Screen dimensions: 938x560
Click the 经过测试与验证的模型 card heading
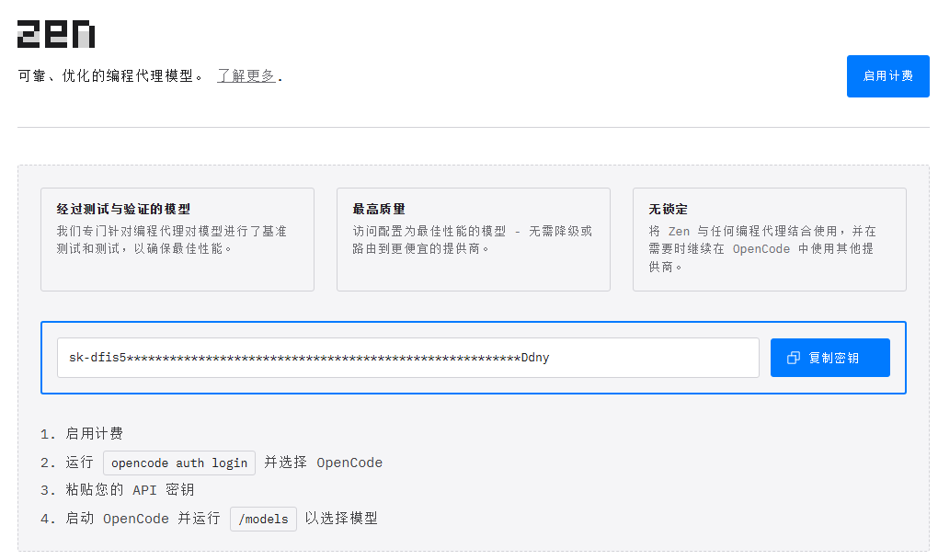(123, 210)
